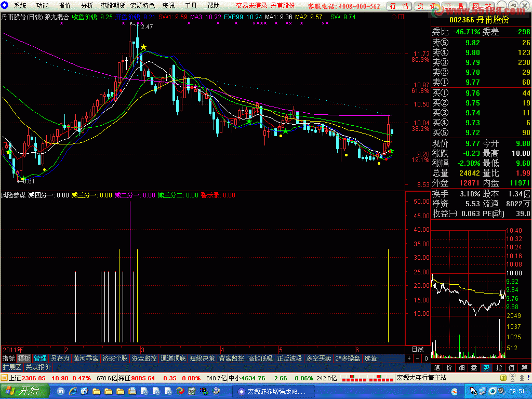Switch to the 黄河乖离 indicator tab
This screenshot has width=532, height=399.
(x=86, y=358)
